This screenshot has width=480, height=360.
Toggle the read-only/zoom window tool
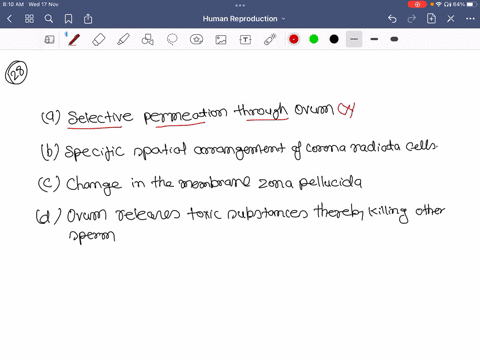click(49, 40)
